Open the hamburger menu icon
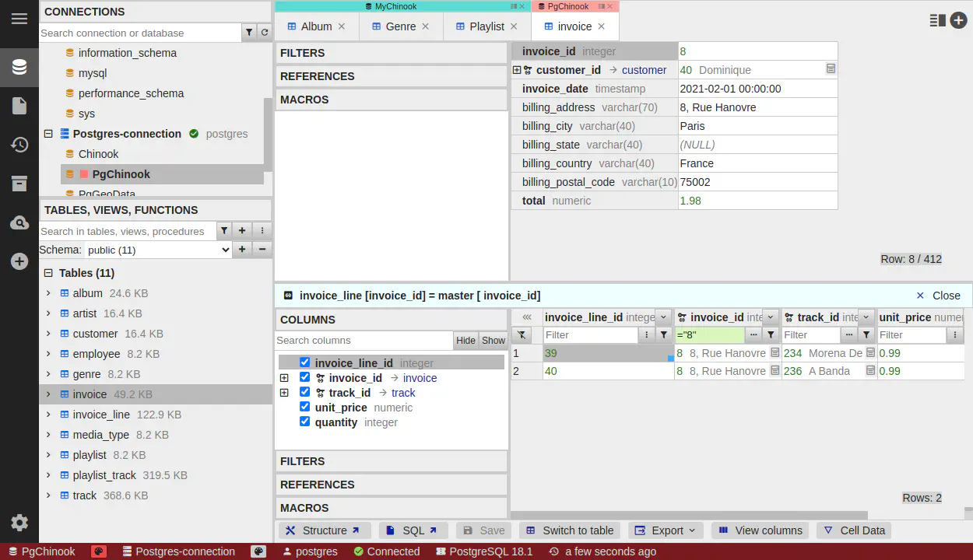The width and height of the screenshot is (973, 560). [19, 19]
